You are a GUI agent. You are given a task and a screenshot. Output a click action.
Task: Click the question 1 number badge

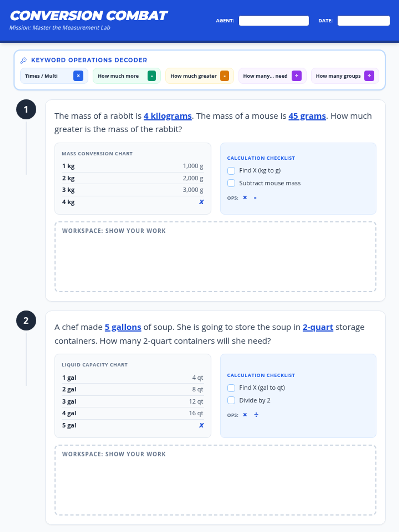(x=26, y=109)
